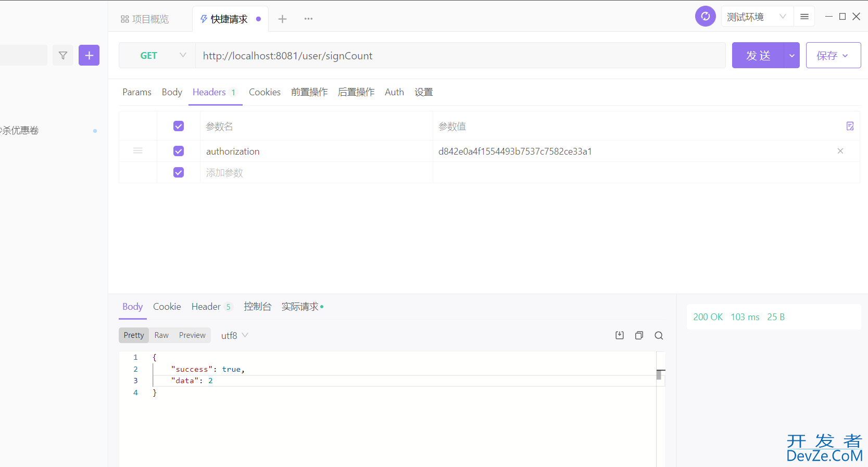Screen dimensions: 868x467
Task: Click the 发送 send button
Action: [758, 55]
